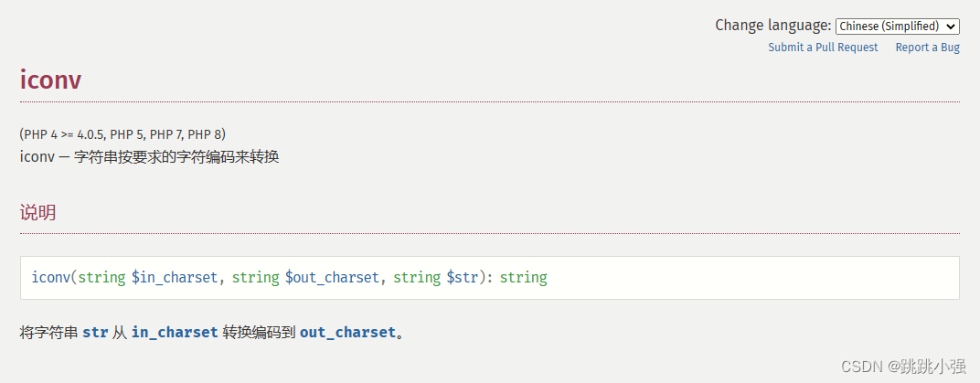Click the iconv function name in signature

coord(50,277)
